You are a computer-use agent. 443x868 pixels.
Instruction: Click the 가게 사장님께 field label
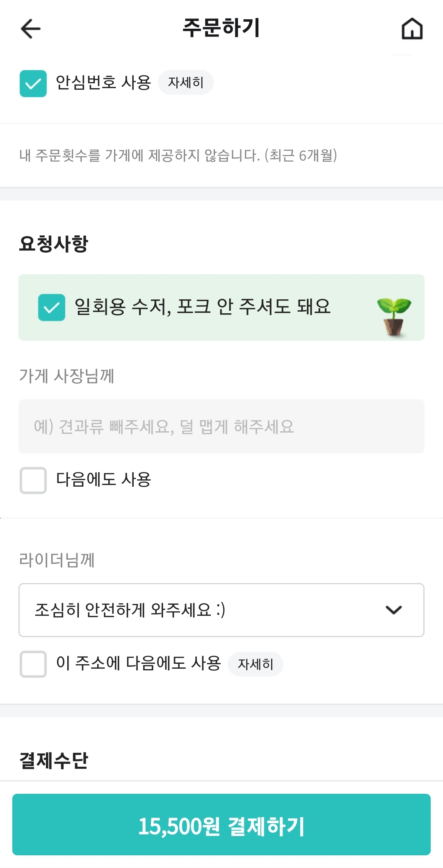pos(67,376)
